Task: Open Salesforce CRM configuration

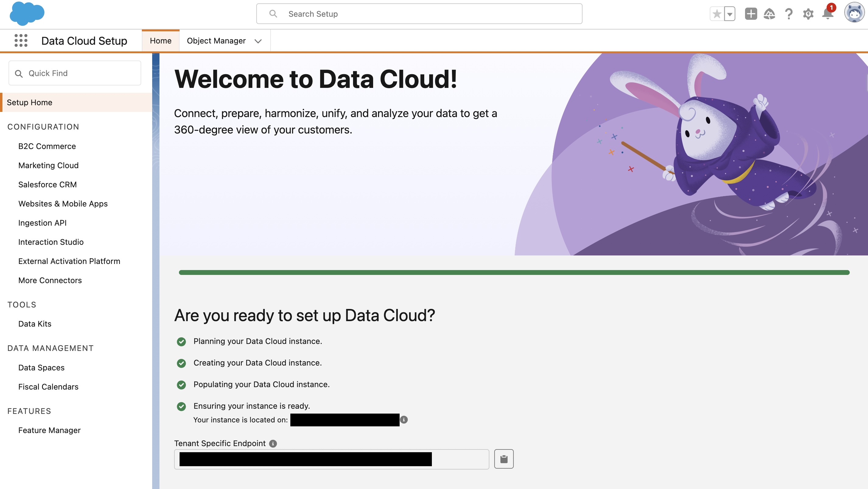Action: [x=47, y=185]
